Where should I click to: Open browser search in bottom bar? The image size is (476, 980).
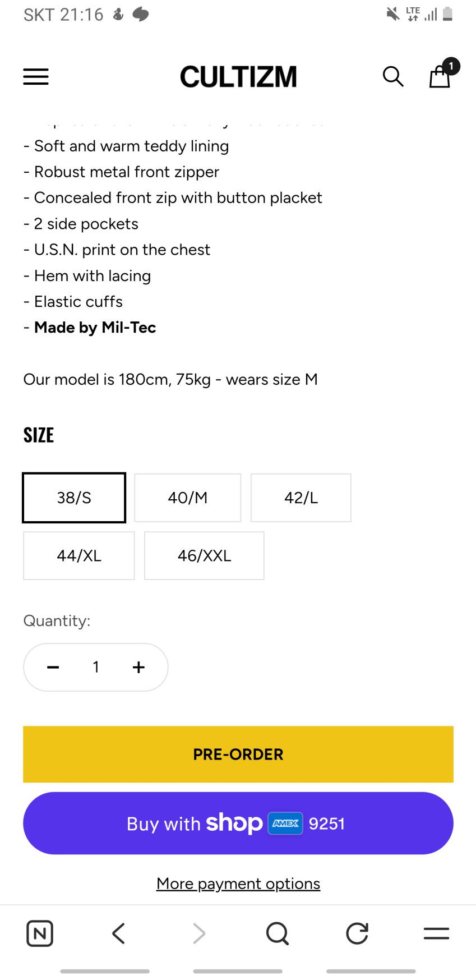click(x=278, y=933)
